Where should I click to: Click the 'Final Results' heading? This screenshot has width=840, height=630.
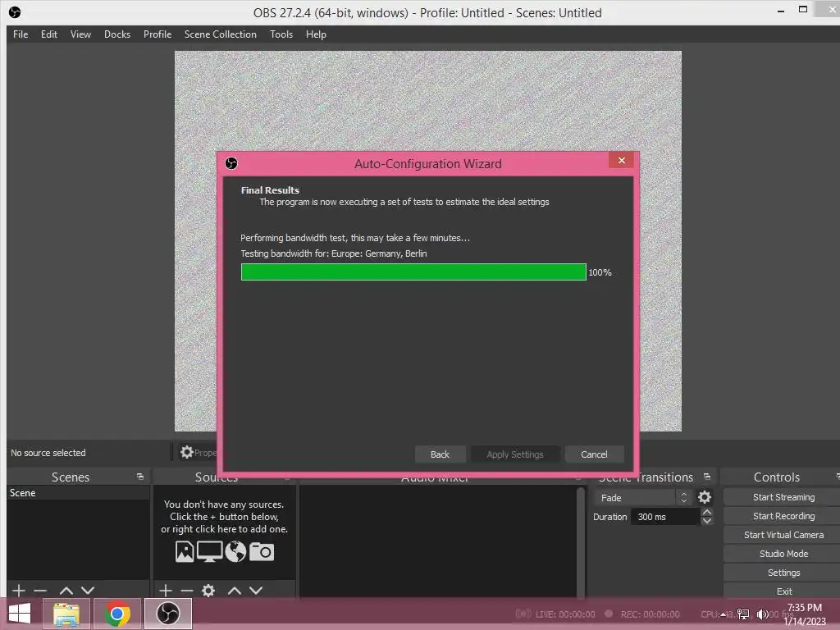click(270, 190)
